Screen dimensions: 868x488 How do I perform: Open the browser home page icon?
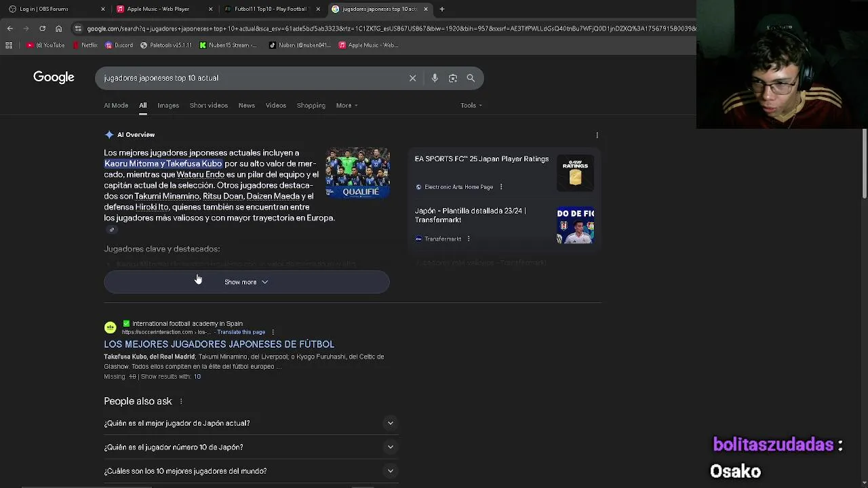[x=58, y=28]
